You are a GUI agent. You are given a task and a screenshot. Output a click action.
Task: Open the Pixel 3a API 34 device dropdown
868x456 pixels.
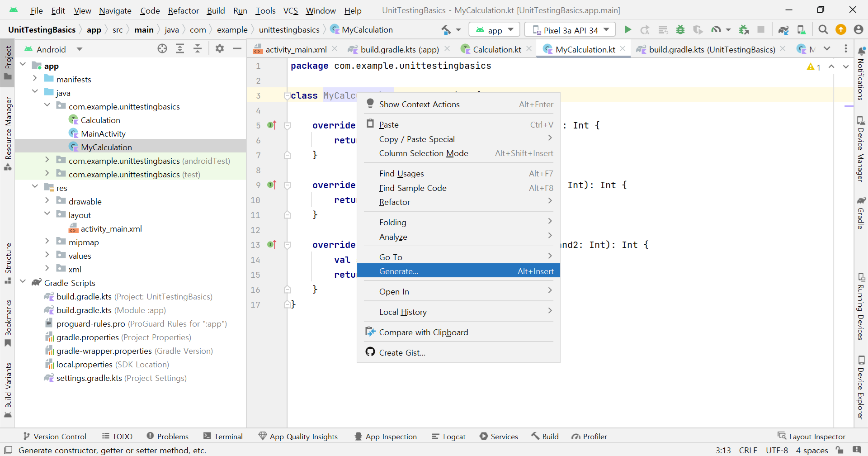[571, 30]
